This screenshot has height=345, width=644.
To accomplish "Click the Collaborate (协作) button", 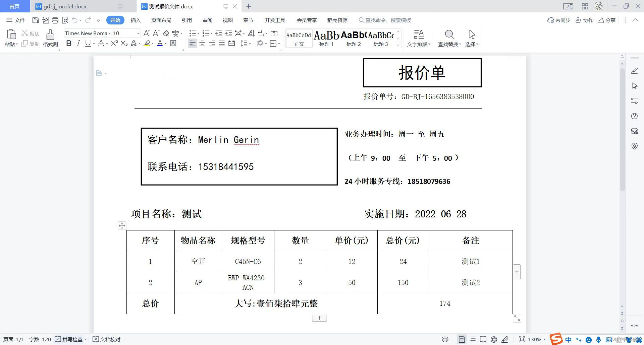I will point(584,20).
